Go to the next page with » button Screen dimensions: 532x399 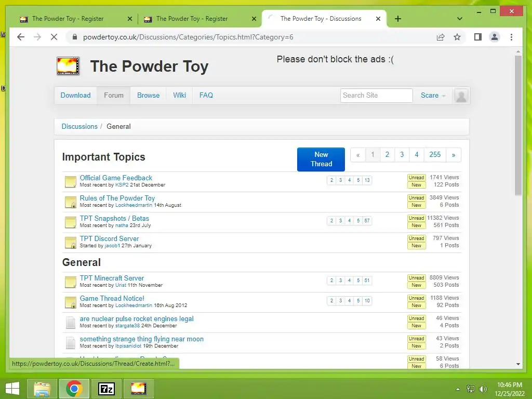[454, 155]
